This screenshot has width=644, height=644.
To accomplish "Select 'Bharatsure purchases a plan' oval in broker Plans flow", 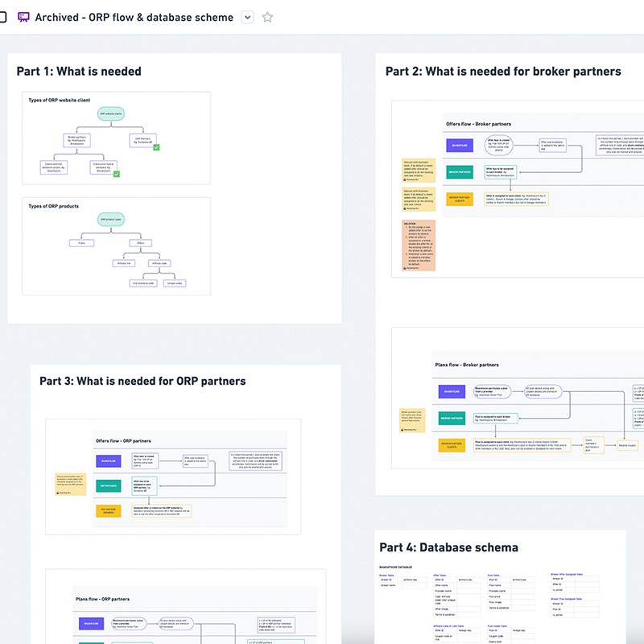I will tap(492, 391).
